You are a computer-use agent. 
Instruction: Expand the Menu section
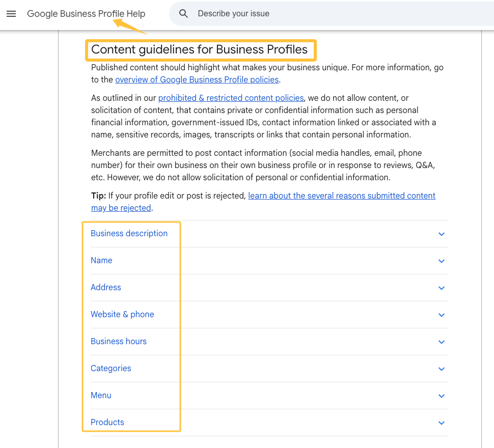coord(269,396)
